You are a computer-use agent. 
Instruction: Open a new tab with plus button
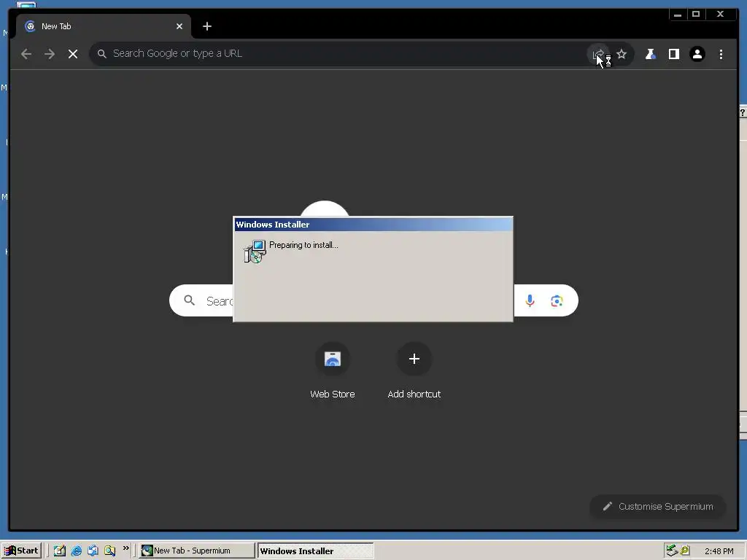[x=206, y=26]
